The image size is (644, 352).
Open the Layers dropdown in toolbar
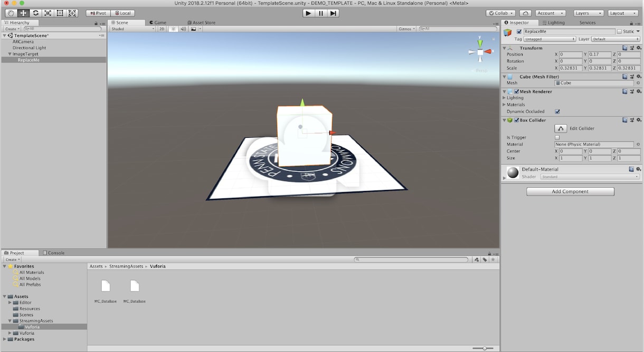(x=588, y=13)
